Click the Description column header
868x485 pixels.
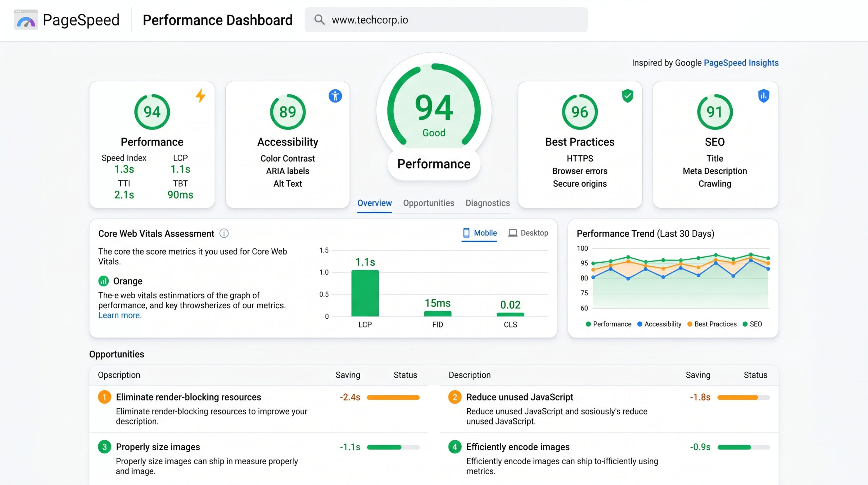(470, 375)
